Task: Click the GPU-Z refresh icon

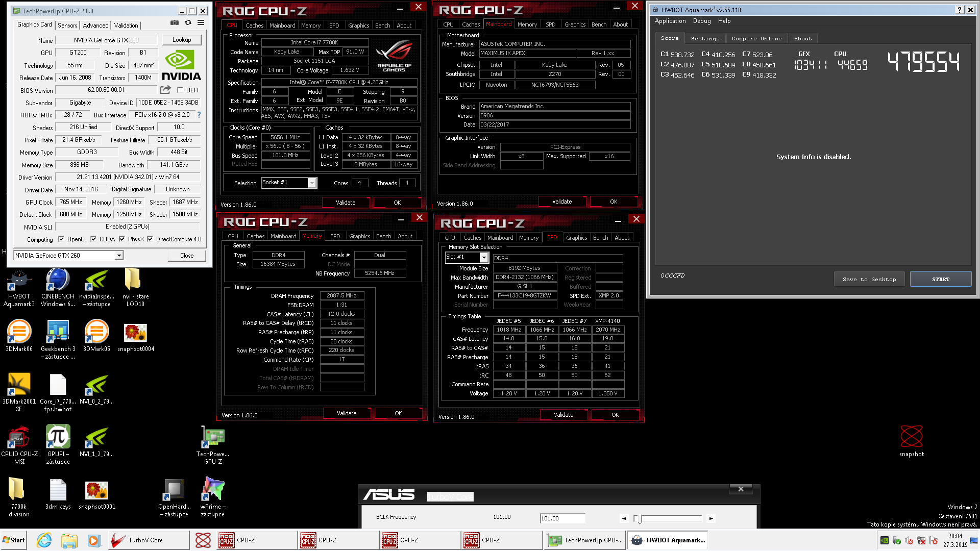Action: tap(188, 23)
